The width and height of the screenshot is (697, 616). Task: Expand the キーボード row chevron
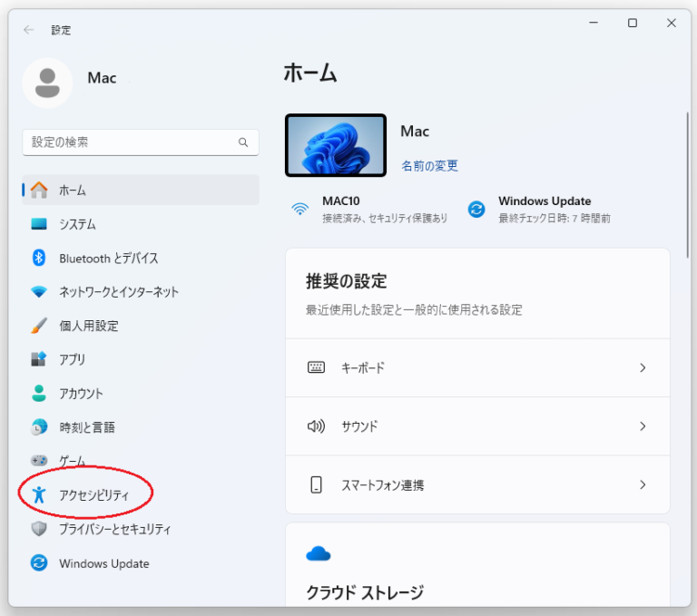[x=643, y=367]
